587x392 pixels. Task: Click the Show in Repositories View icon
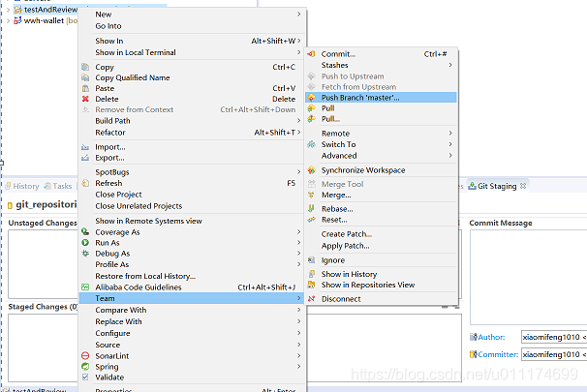(x=311, y=285)
